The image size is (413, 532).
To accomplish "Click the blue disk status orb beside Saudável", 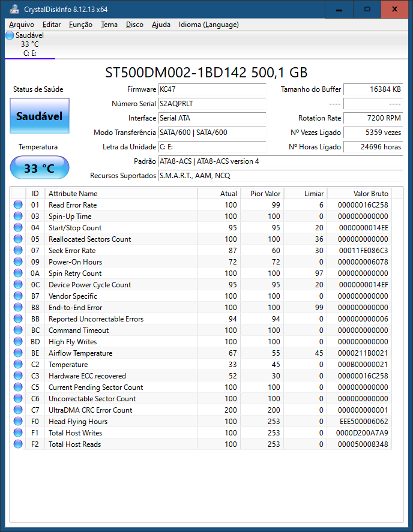I will (10, 35).
